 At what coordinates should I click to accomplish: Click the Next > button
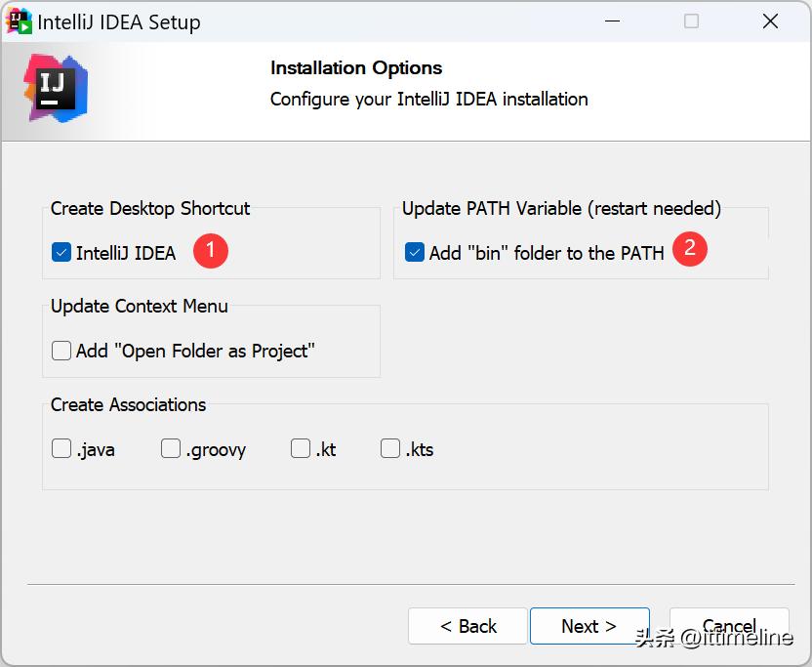[x=589, y=626]
